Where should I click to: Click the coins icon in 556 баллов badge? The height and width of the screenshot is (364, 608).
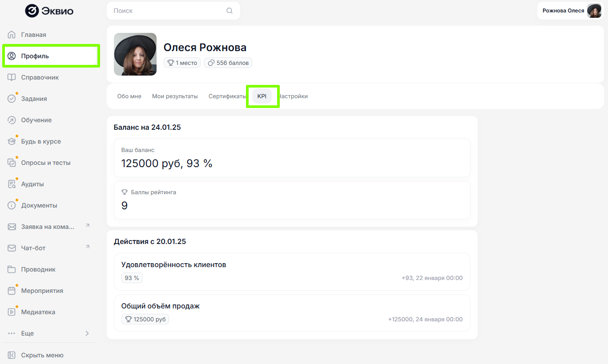tap(211, 63)
